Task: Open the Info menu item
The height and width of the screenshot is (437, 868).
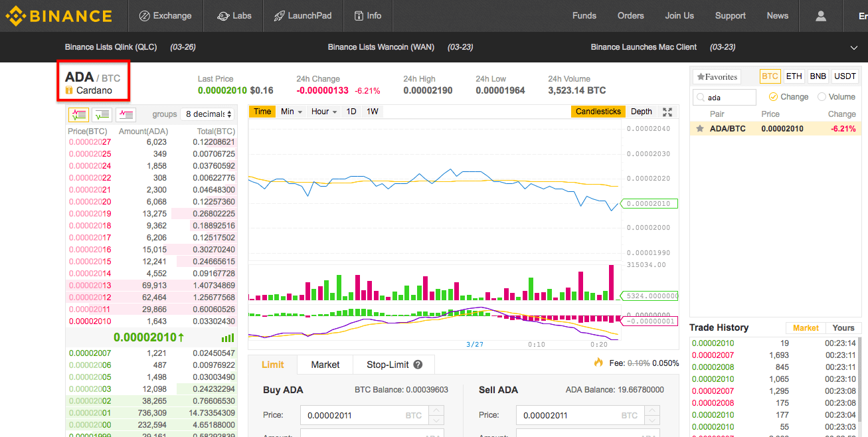Action: [368, 16]
